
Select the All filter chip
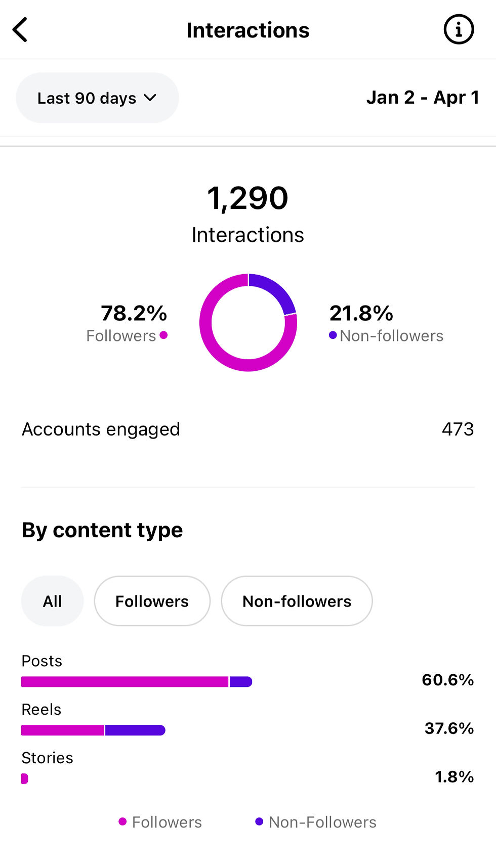point(52,601)
